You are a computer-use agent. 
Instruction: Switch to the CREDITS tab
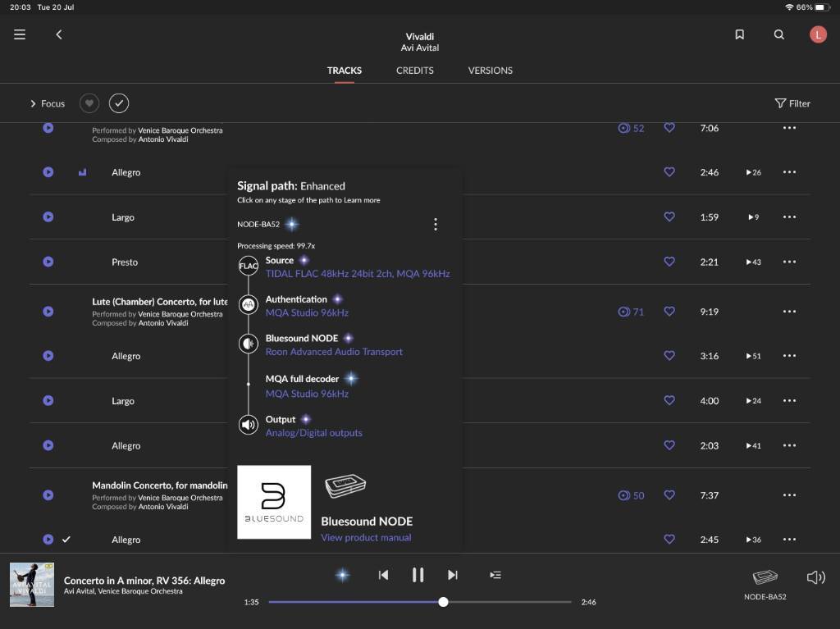(415, 71)
